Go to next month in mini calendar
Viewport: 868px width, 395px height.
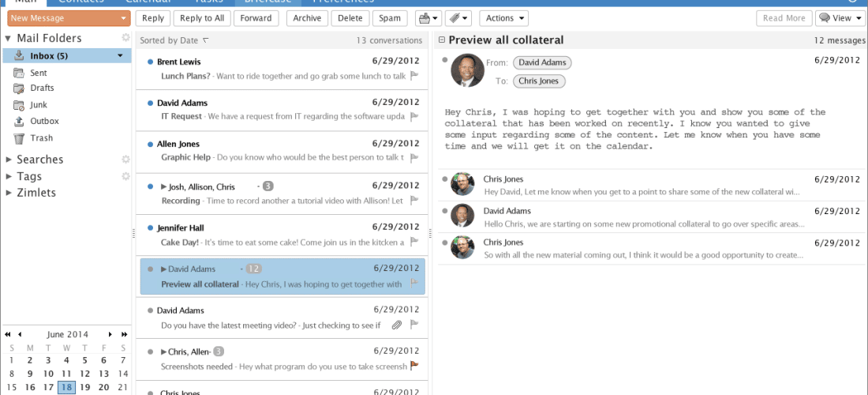coord(110,334)
